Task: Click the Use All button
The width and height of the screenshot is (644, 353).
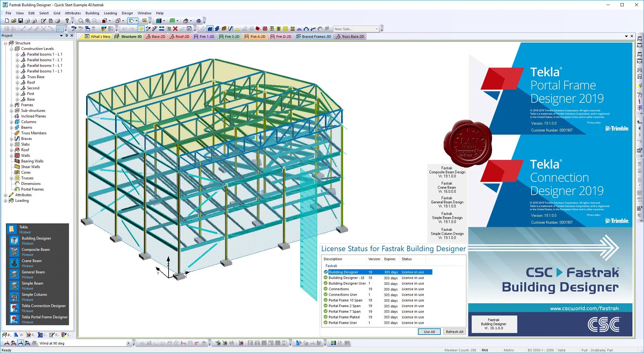Action: click(x=429, y=332)
